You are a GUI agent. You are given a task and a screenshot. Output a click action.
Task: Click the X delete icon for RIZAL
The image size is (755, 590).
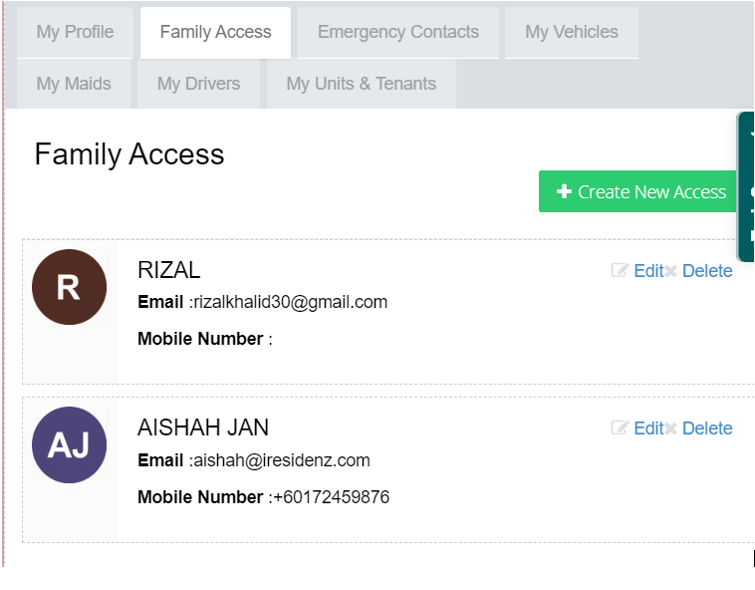(671, 271)
